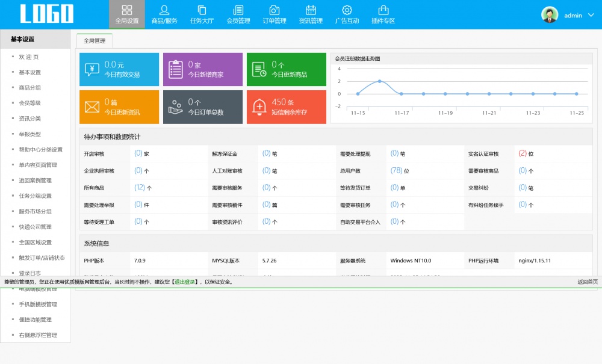Click the 实名认证审核 count (2)
The image size is (602, 364).
click(523, 153)
